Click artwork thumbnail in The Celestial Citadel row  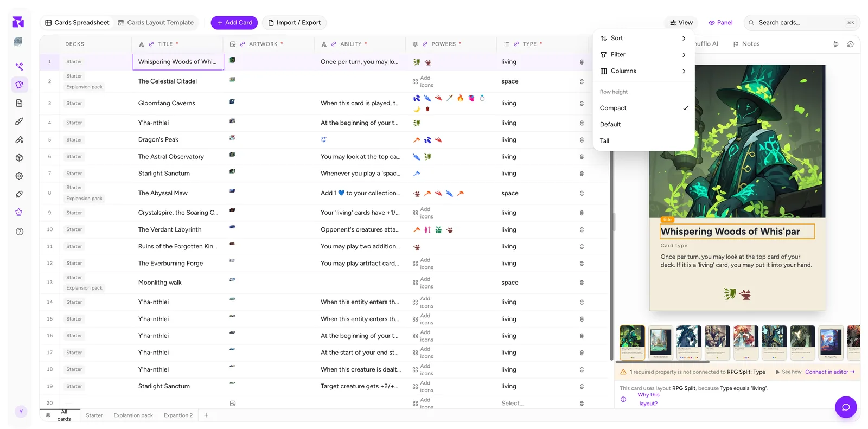(232, 79)
